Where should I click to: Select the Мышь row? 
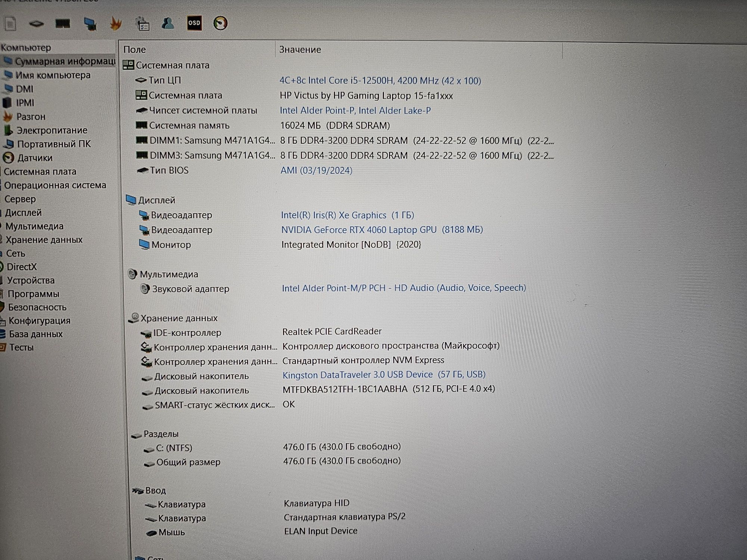point(252,532)
